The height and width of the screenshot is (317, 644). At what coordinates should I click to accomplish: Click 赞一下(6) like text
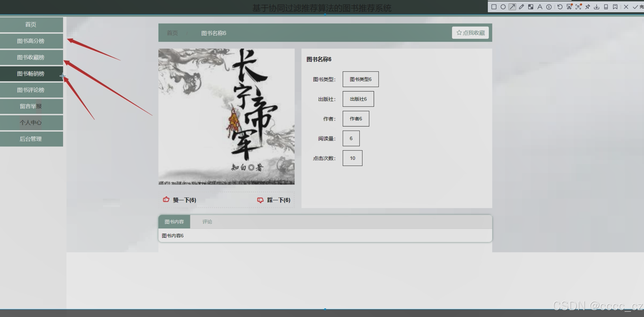tap(184, 200)
